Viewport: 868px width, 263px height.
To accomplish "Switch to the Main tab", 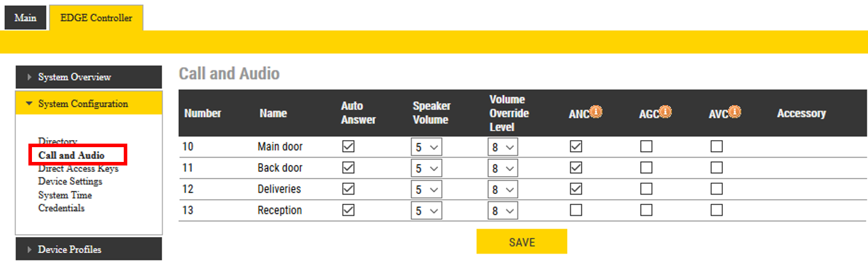I will (25, 18).
